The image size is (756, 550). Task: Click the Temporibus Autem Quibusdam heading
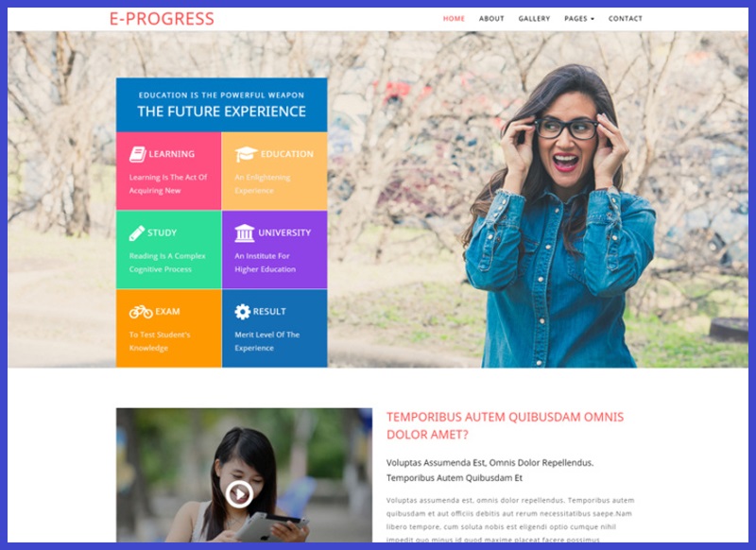pyautogui.click(x=505, y=425)
